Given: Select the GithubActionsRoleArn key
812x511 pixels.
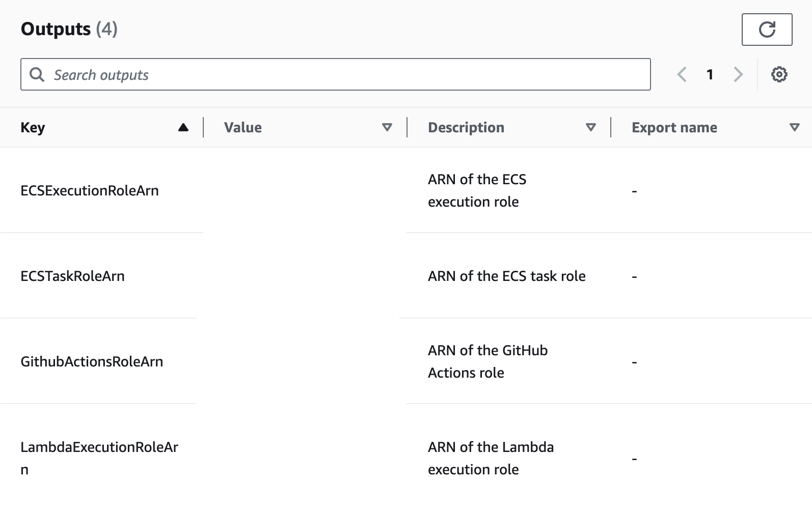Looking at the screenshot, I should point(92,361).
